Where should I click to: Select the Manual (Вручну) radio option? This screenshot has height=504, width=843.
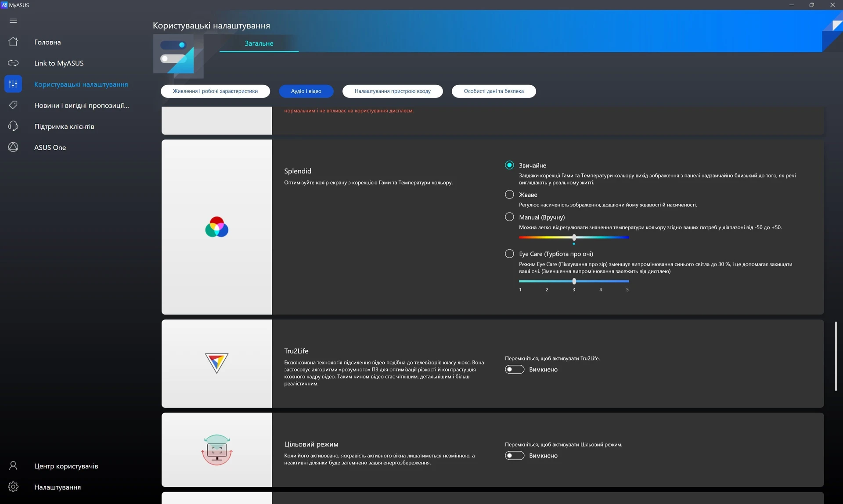point(509,217)
